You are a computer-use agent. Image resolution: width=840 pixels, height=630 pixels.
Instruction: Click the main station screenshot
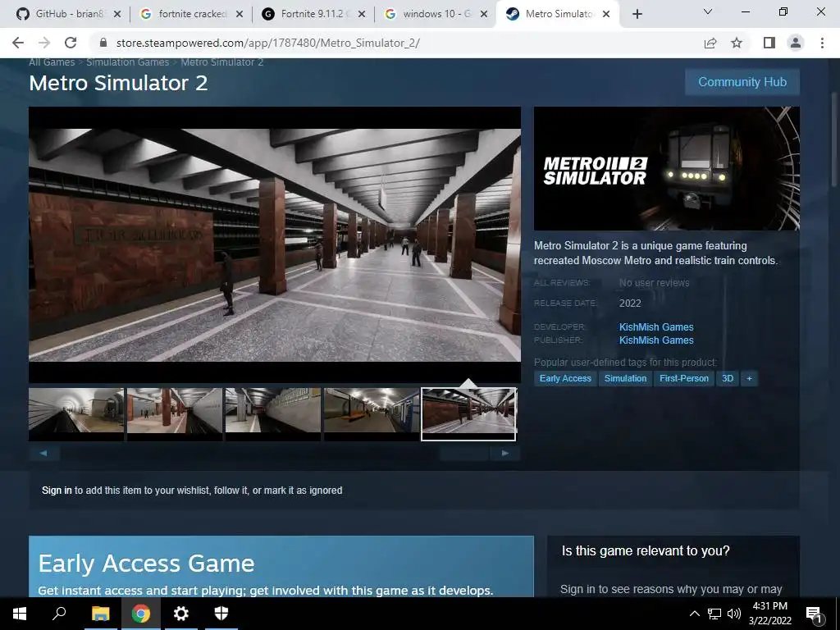click(275, 244)
